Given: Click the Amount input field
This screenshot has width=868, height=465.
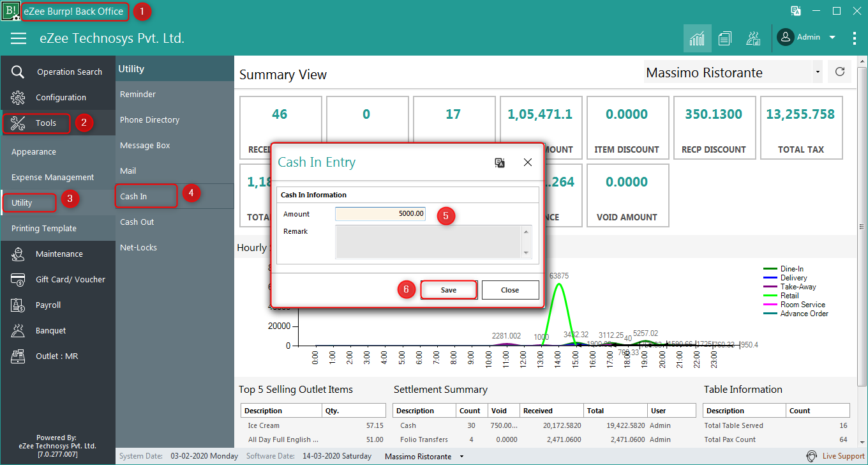Looking at the screenshot, I should pyautogui.click(x=380, y=214).
